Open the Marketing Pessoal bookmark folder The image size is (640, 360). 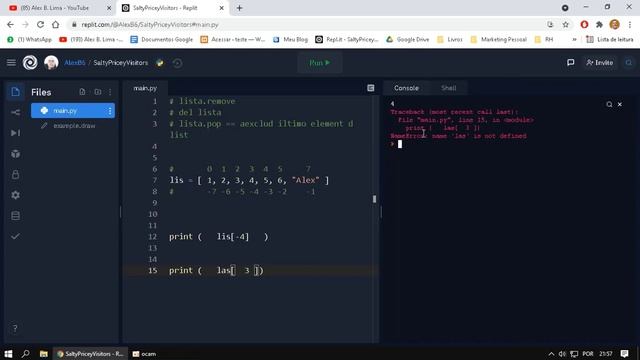(498, 39)
